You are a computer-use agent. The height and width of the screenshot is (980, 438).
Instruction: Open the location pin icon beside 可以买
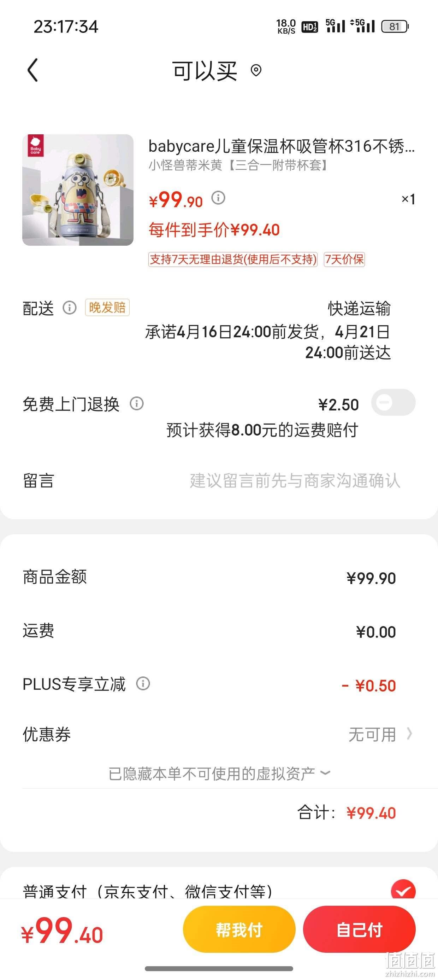click(x=256, y=70)
